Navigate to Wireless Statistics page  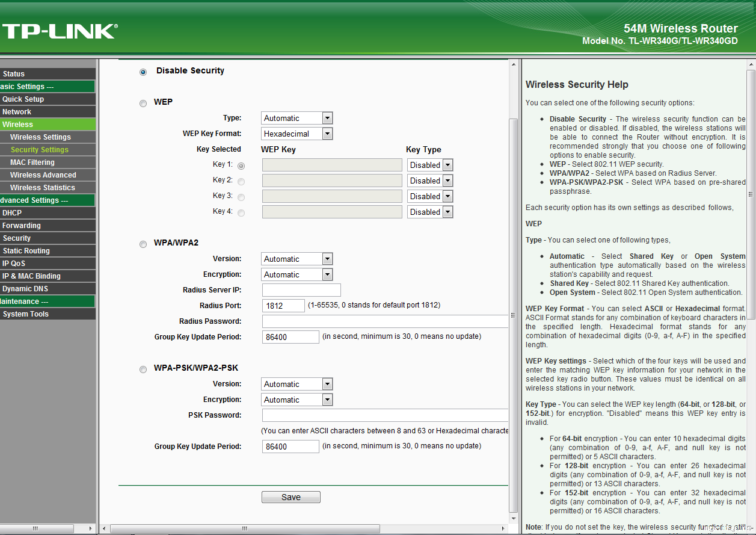[43, 188]
